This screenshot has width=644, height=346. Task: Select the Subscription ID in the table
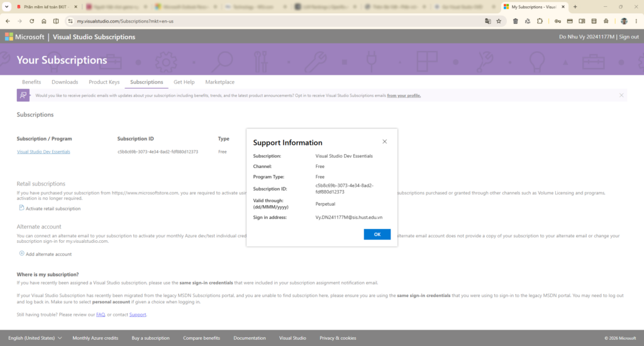click(x=158, y=152)
